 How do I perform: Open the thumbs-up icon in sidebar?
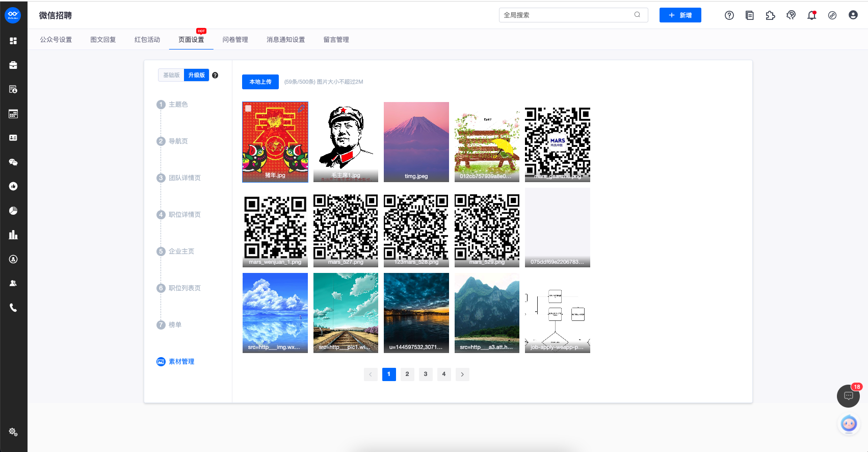(x=13, y=186)
